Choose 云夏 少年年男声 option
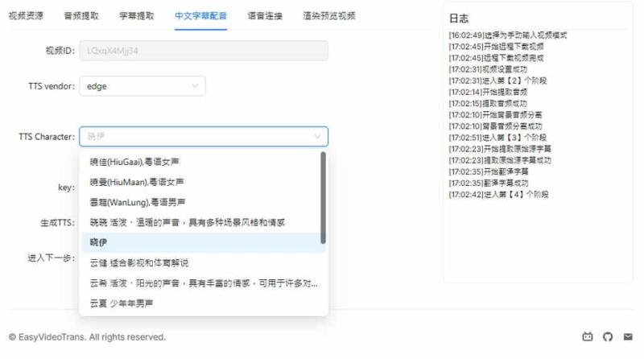Screen dimensions: 644x359 [204, 303]
